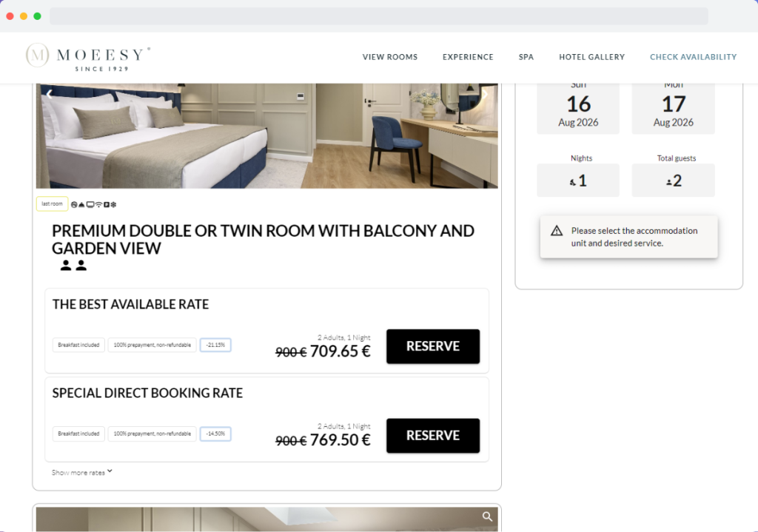Click the last room badge

[x=53, y=204]
